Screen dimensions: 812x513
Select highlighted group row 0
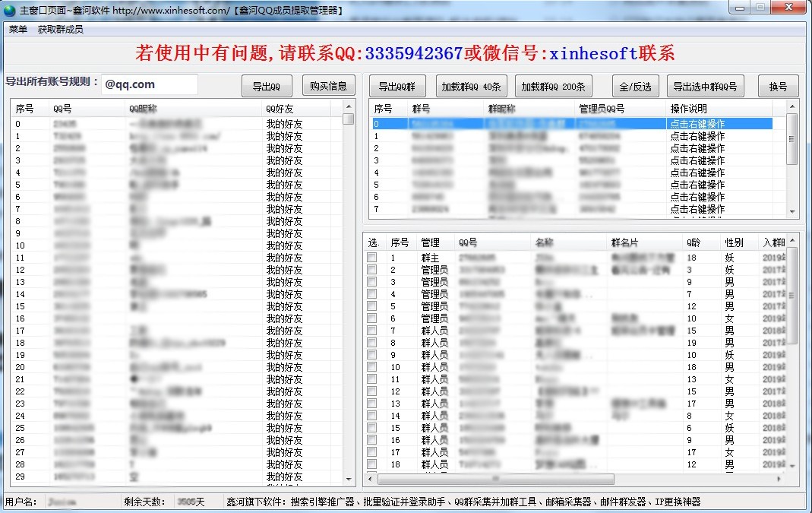(572, 124)
